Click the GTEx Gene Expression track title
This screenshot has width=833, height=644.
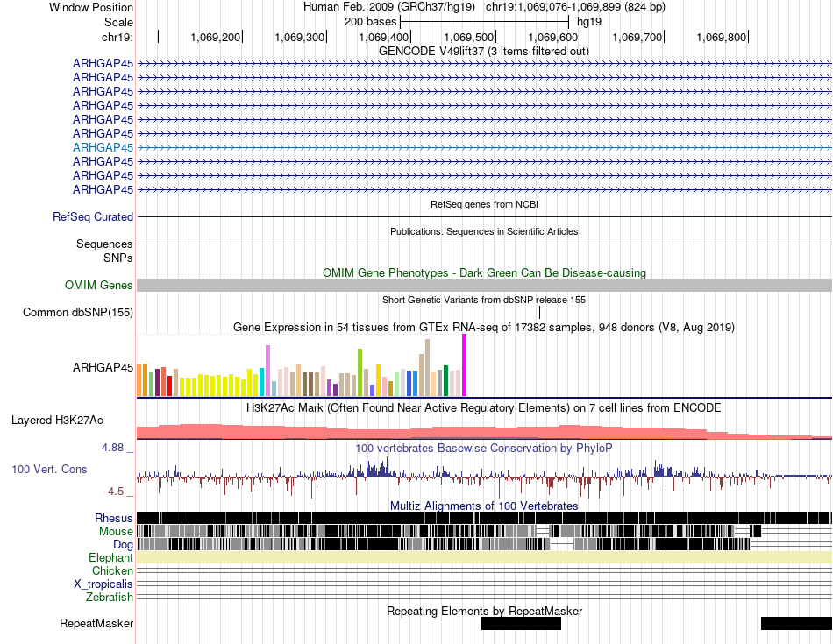[x=484, y=327]
